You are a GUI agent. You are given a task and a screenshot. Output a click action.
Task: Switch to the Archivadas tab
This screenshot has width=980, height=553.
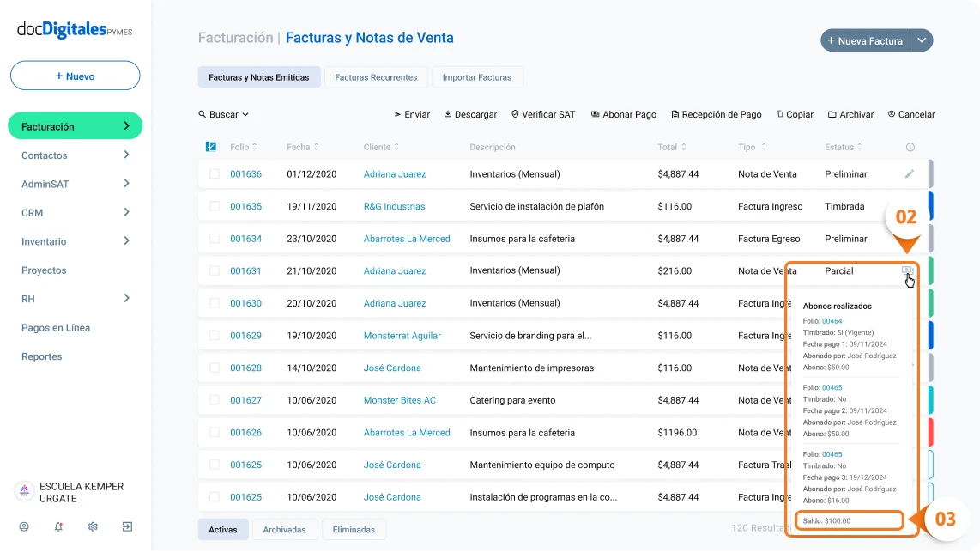point(284,530)
